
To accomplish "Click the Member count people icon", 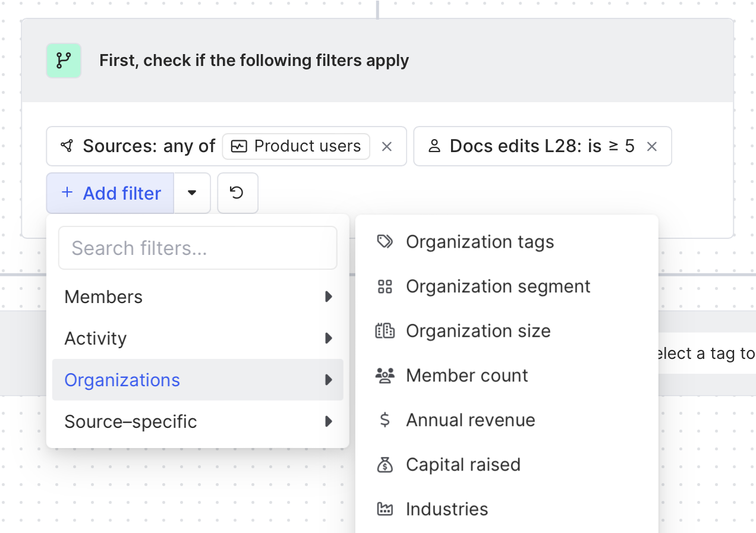I will (385, 376).
